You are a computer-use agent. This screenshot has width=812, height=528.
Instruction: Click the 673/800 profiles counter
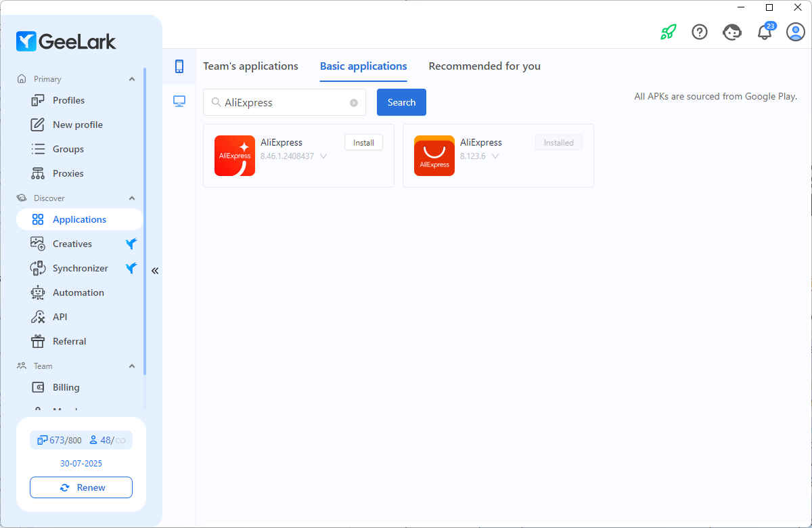pos(59,440)
